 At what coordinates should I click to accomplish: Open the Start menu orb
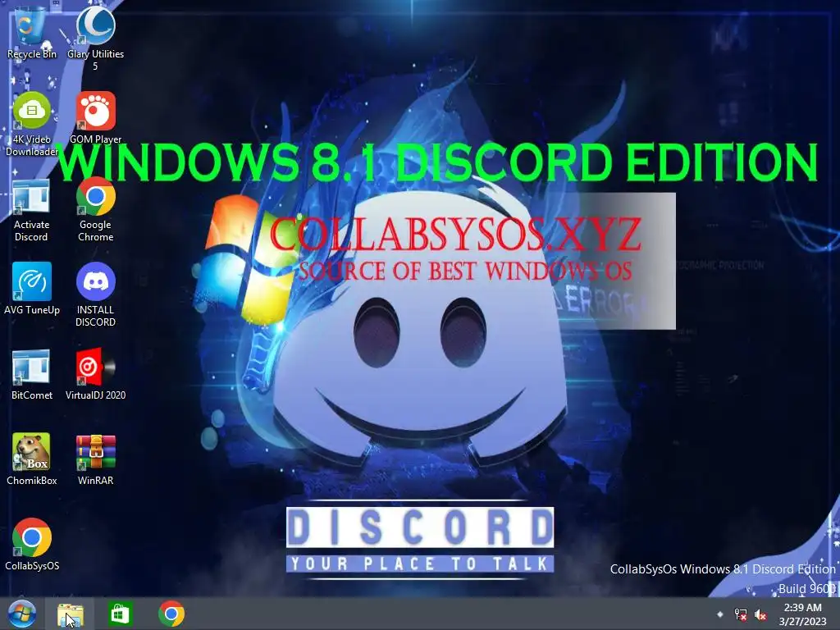click(x=22, y=614)
